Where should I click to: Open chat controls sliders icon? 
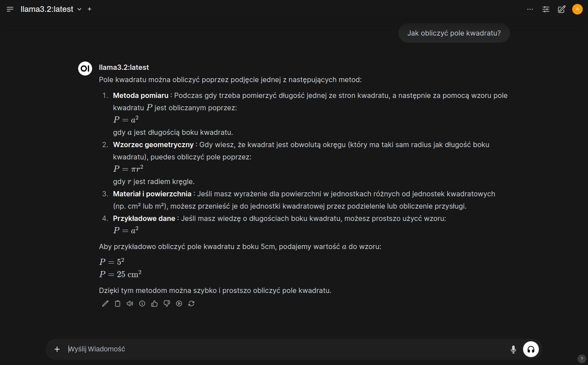[x=546, y=9]
